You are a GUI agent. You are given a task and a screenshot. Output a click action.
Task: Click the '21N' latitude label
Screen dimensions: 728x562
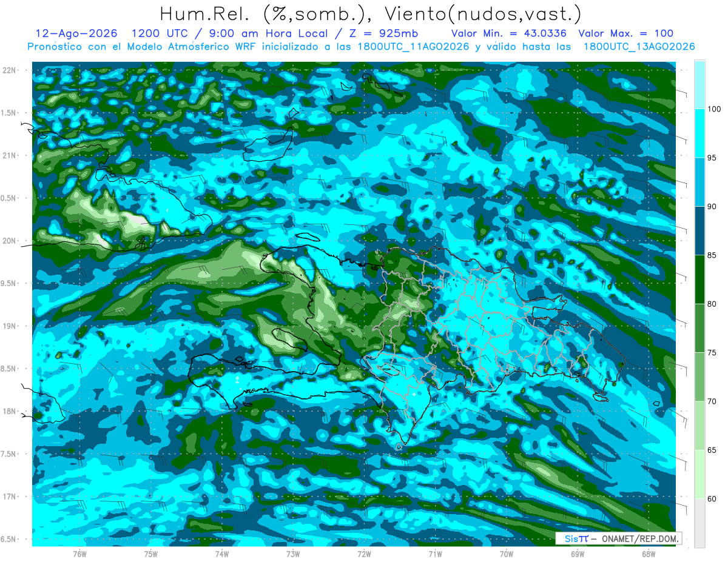click(x=10, y=156)
